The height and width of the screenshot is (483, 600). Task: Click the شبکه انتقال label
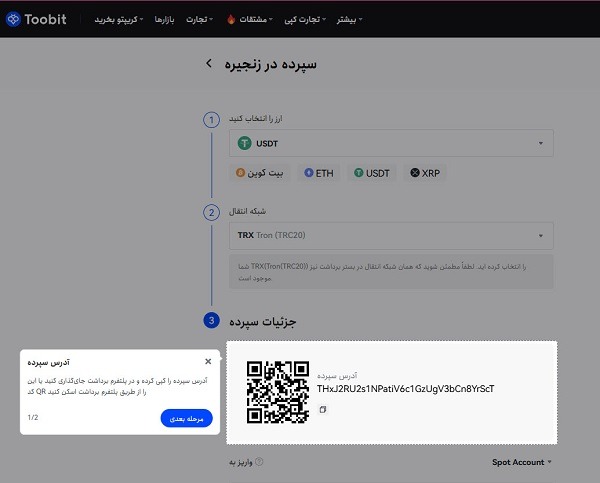click(247, 211)
